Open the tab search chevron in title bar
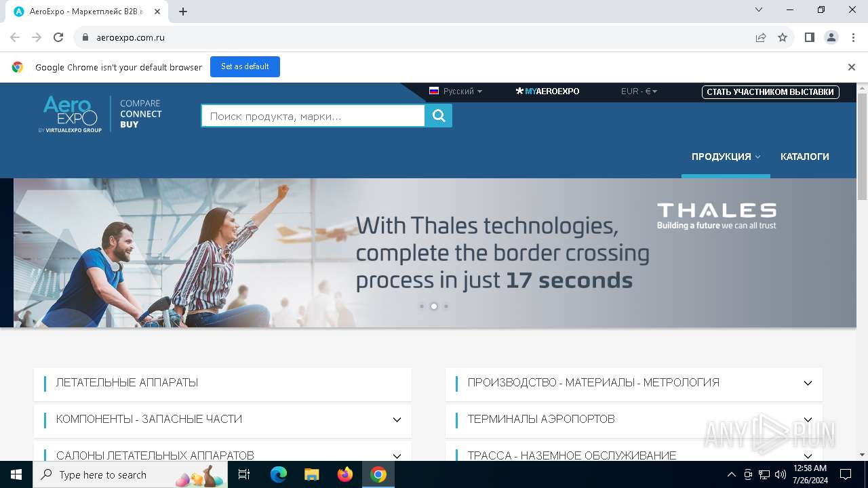Image resolution: width=868 pixels, height=488 pixels. click(x=759, y=9)
